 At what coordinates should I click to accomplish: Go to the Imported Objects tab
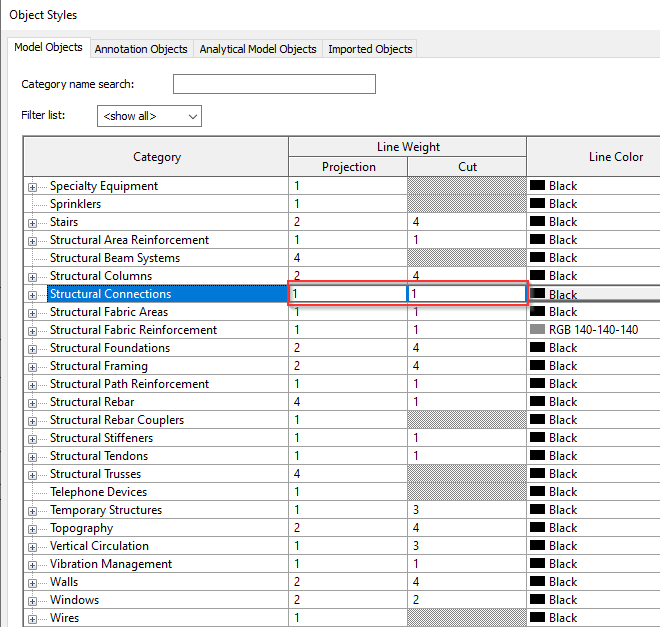tap(369, 49)
